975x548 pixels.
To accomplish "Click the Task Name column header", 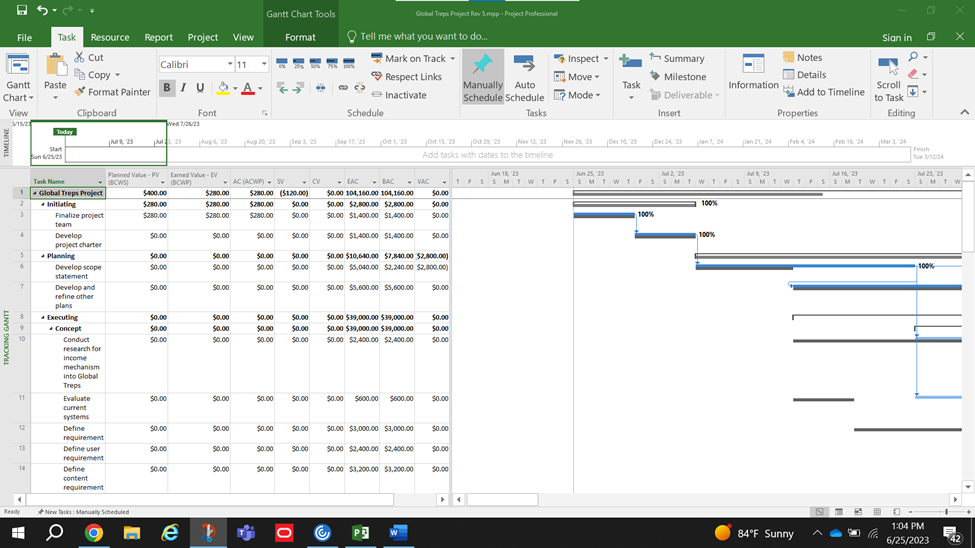I will click(x=68, y=177).
